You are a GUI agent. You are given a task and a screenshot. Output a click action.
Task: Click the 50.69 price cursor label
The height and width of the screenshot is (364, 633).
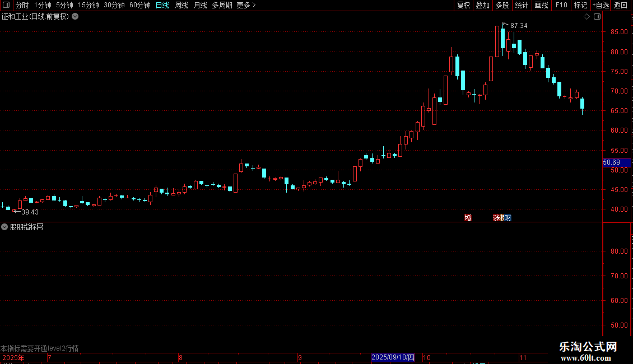tap(616, 162)
